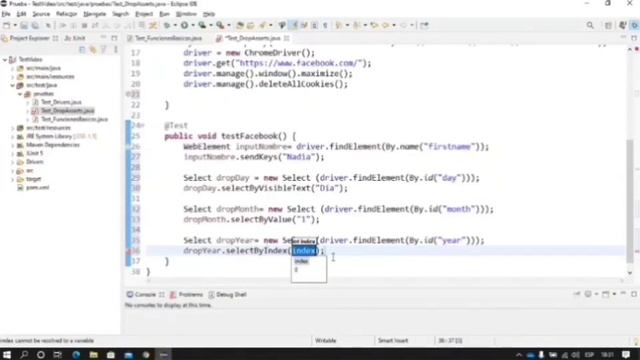
Task: Maximize the Project Explorer panel
Action: [x=114, y=38]
